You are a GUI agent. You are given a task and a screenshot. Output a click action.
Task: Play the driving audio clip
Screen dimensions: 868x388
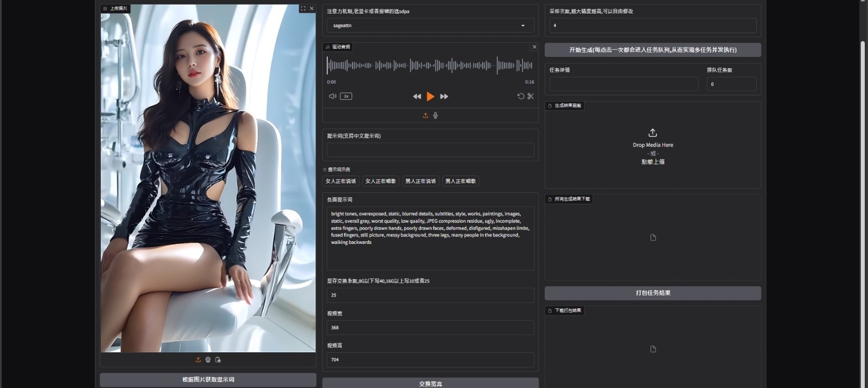coord(430,96)
